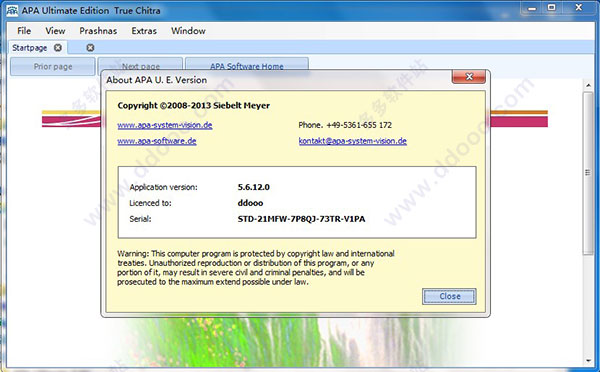The height and width of the screenshot is (372, 600).
Task: Click the vertical scrollbar up arrow
Action: click(588, 85)
